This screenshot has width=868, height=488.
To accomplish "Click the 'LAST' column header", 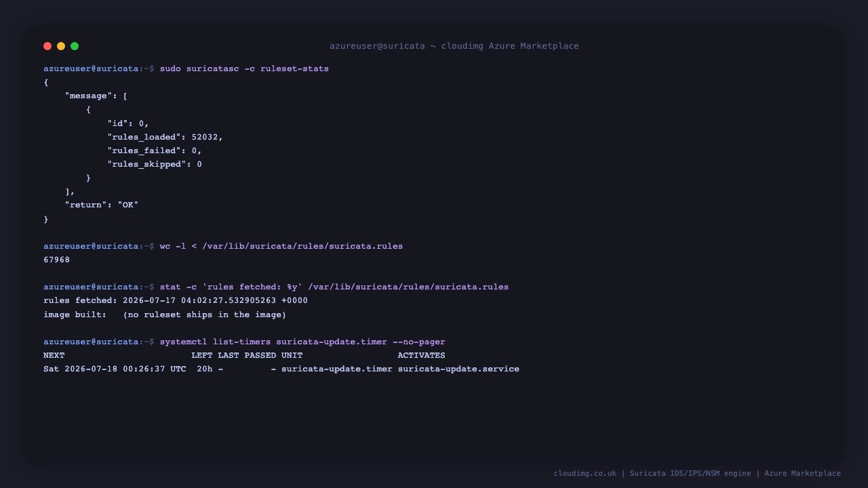I will click(x=229, y=355).
